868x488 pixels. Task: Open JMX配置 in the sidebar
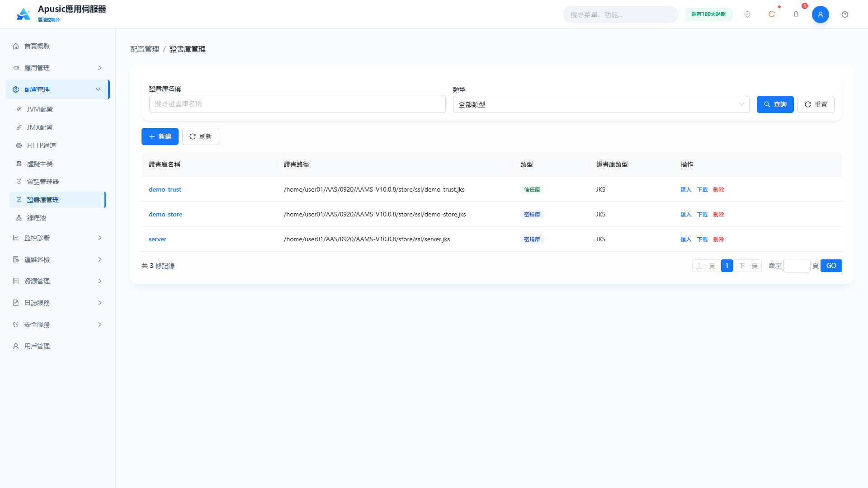point(57,127)
